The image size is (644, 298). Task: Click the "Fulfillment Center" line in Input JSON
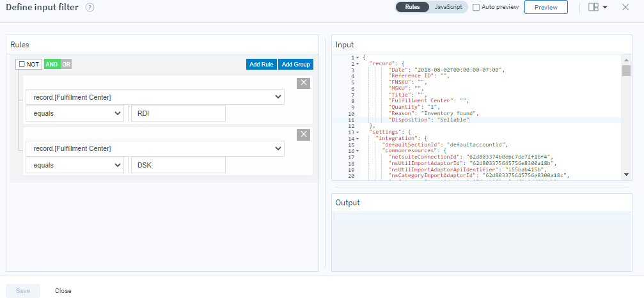[428, 100]
